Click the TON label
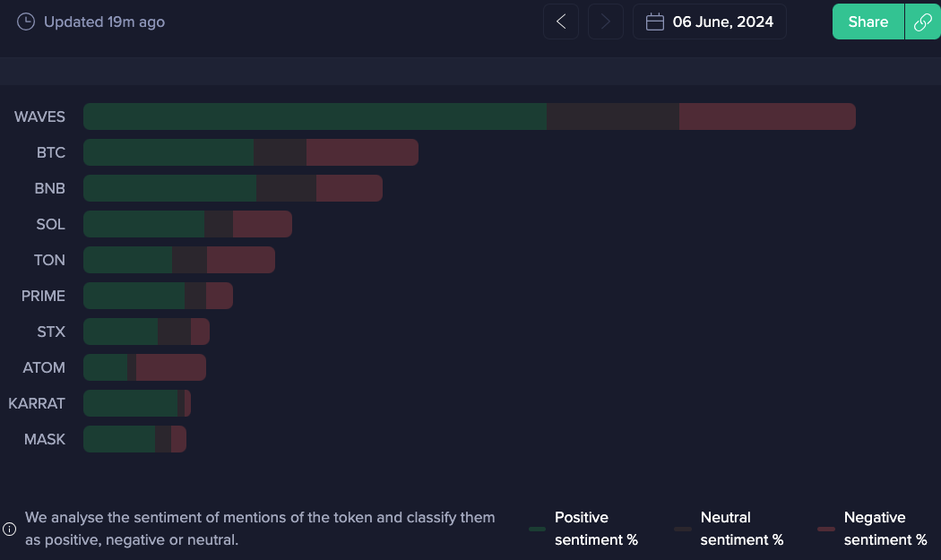 (49, 260)
